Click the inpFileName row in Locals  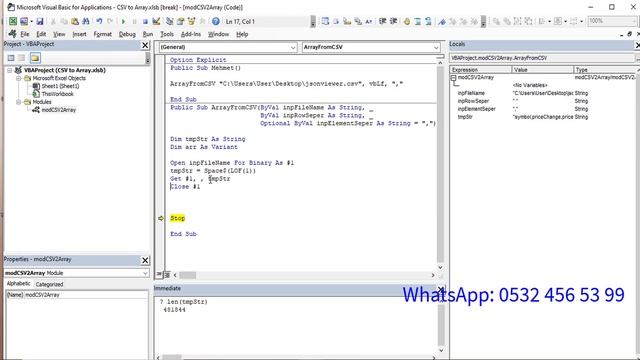tap(543, 93)
